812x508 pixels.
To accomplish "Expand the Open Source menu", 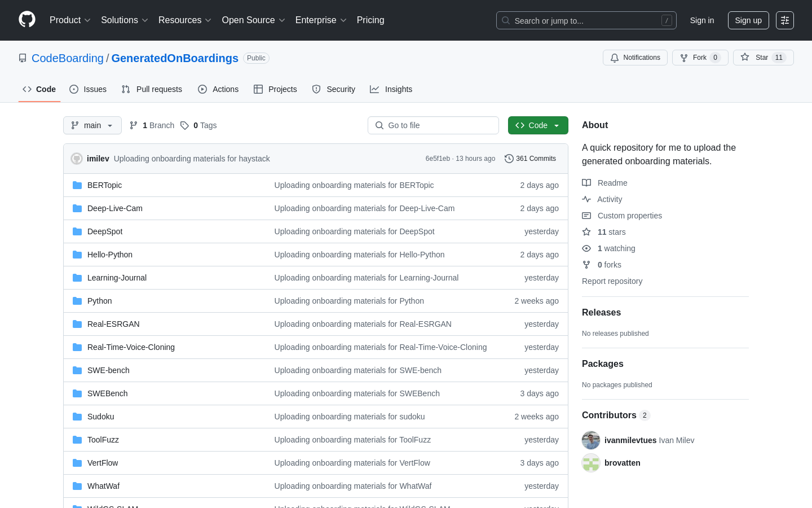I will tap(254, 20).
